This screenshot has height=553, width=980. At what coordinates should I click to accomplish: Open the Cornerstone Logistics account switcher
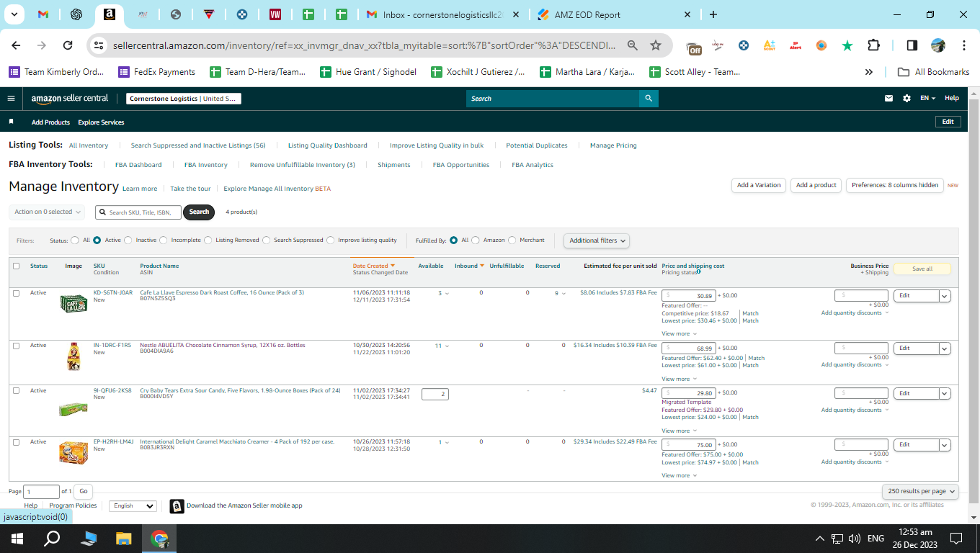[x=184, y=99]
